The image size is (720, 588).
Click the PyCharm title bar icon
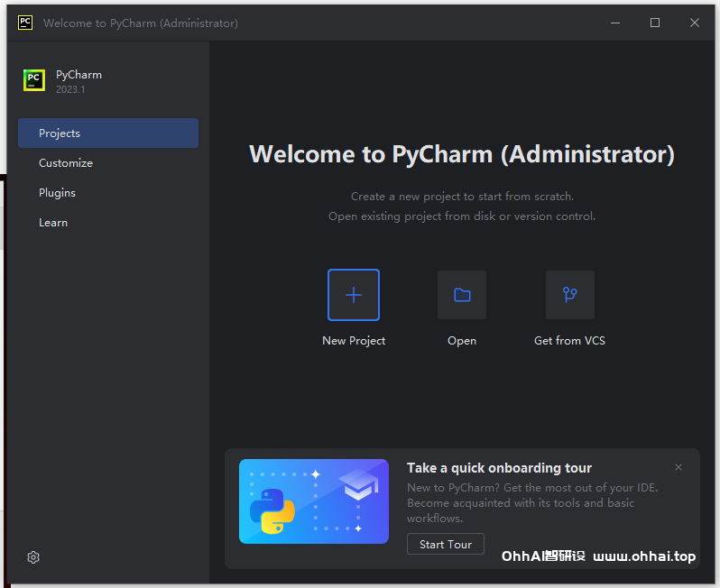tap(25, 23)
